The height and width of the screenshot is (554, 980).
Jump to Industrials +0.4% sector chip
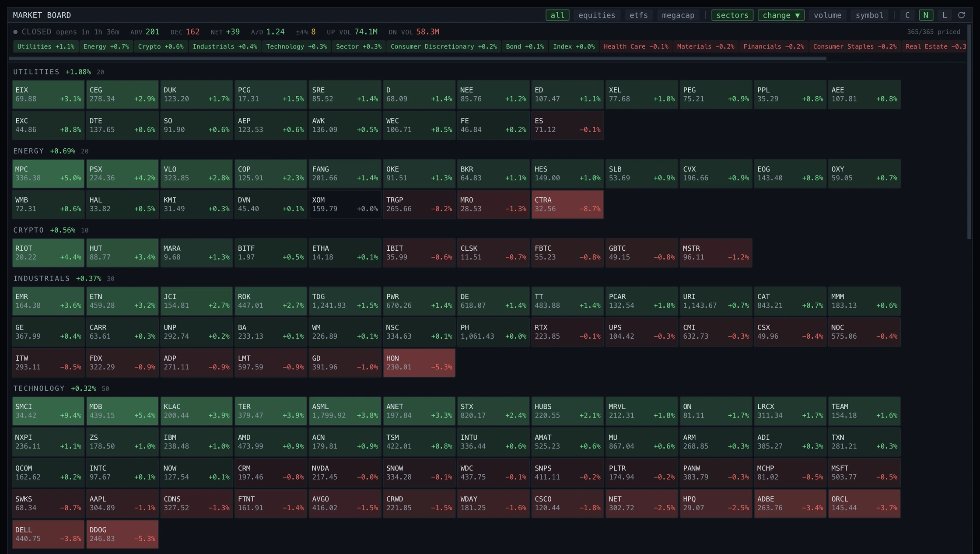[225, 46]
